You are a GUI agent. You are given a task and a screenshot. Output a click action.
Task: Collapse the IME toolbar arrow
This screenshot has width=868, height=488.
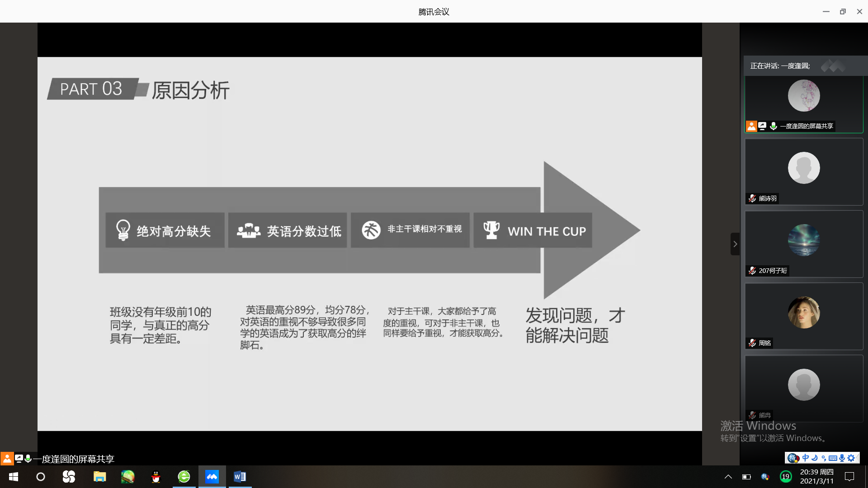[858, 458]
